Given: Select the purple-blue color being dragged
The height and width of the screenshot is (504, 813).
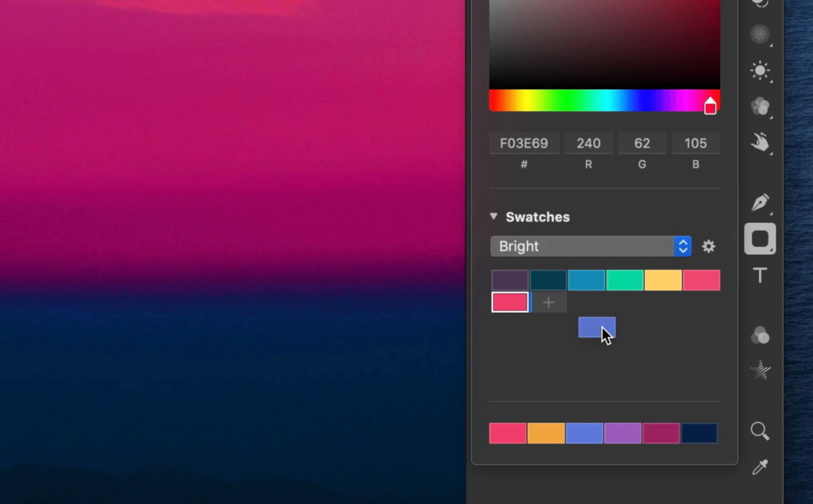Looking at the screenshot, I should pos(596,326).
